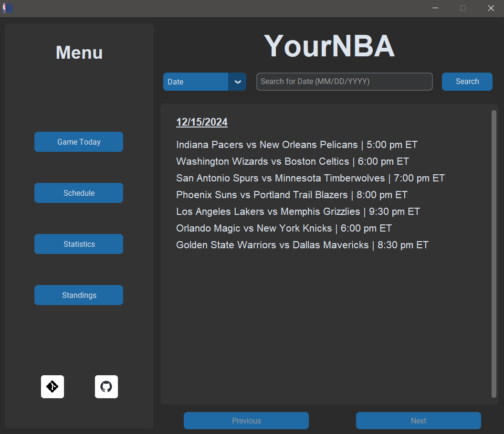504x434 pixels.
Task: Open the Date search type combo box
Action: [205, 82]
